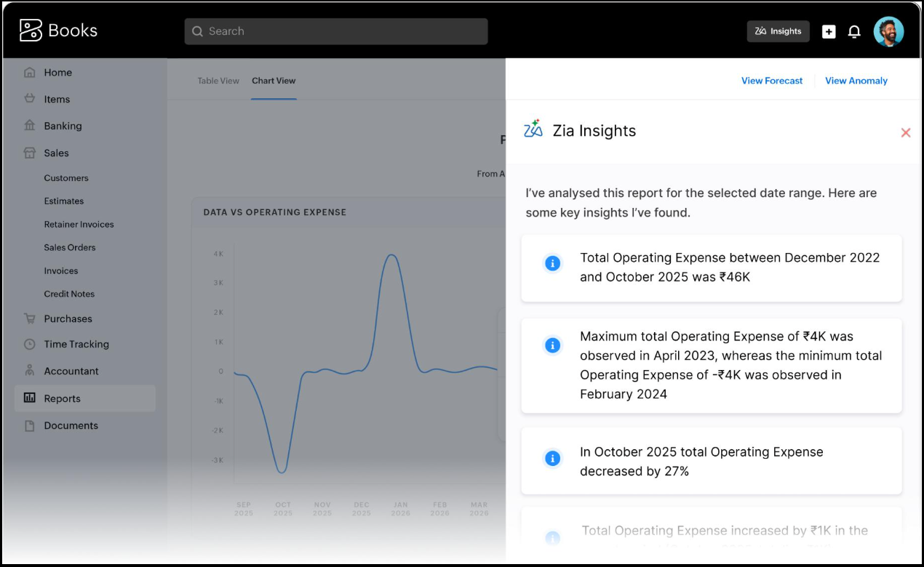Open the notifications bell icon

click(854, 31)
